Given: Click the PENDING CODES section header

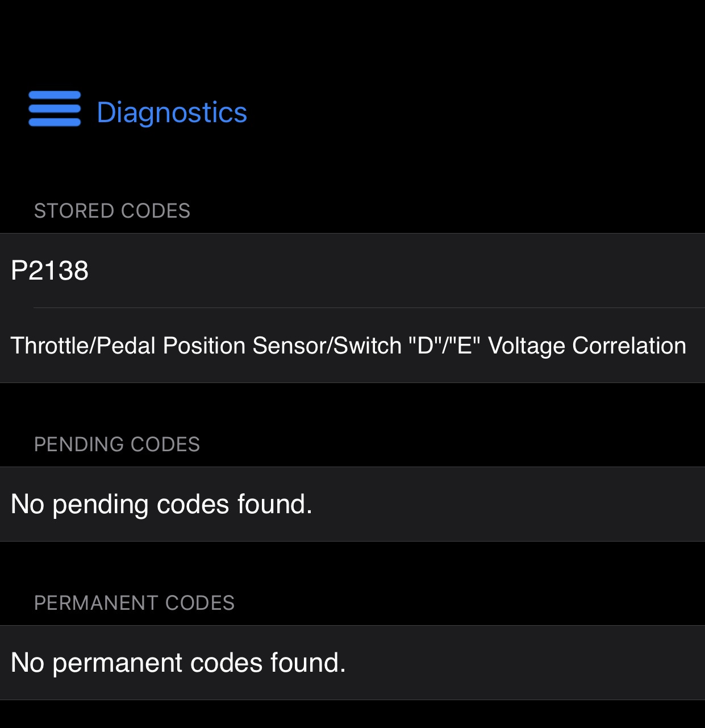Looking at the screenshot, I should pyautogui.click(x=116, y=444).
